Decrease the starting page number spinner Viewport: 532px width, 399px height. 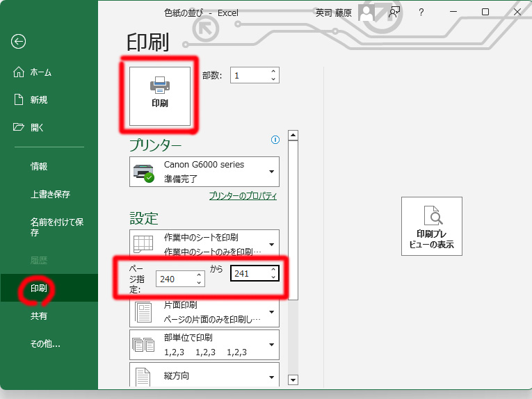(199, 282)
